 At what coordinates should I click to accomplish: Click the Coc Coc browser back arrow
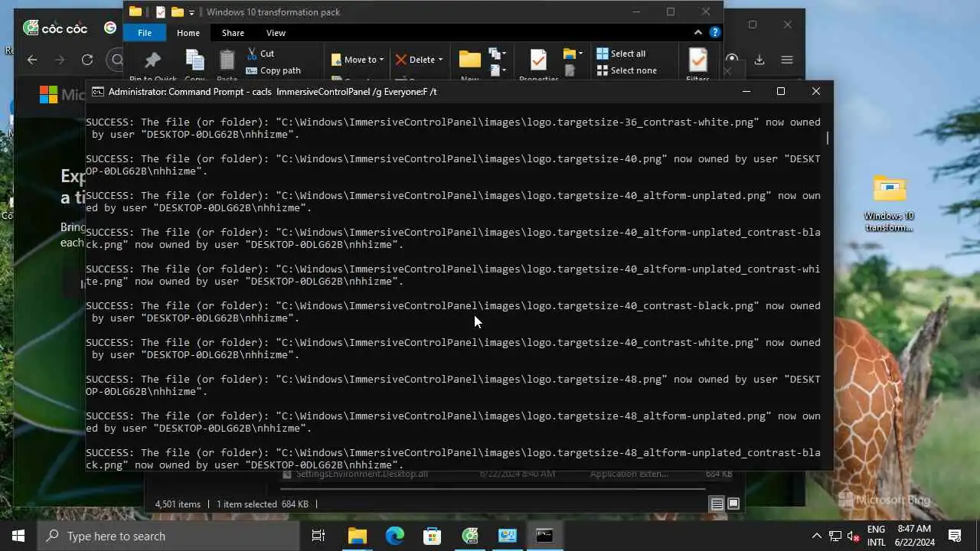tap(32, 60)
